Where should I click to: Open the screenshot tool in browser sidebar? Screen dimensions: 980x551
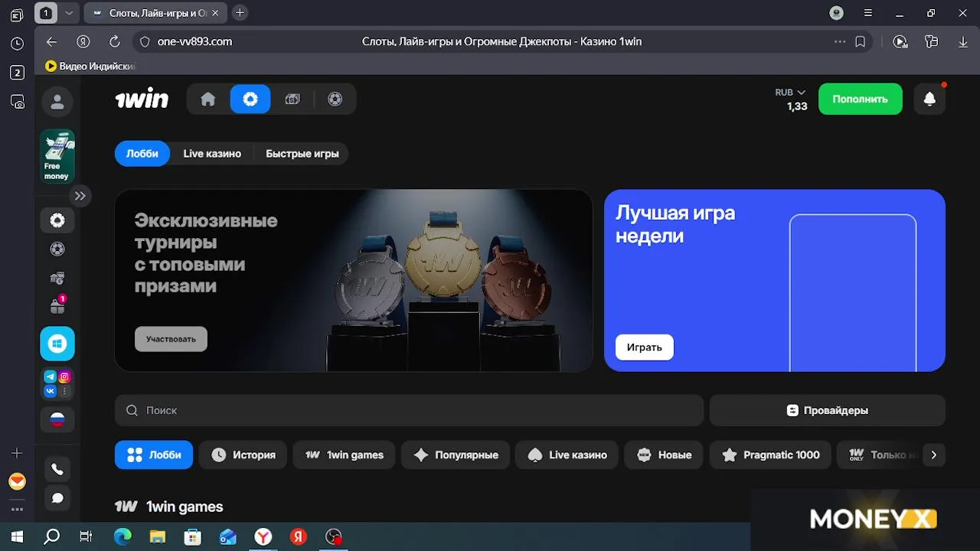pyautogui.click(x=17, y=100)
